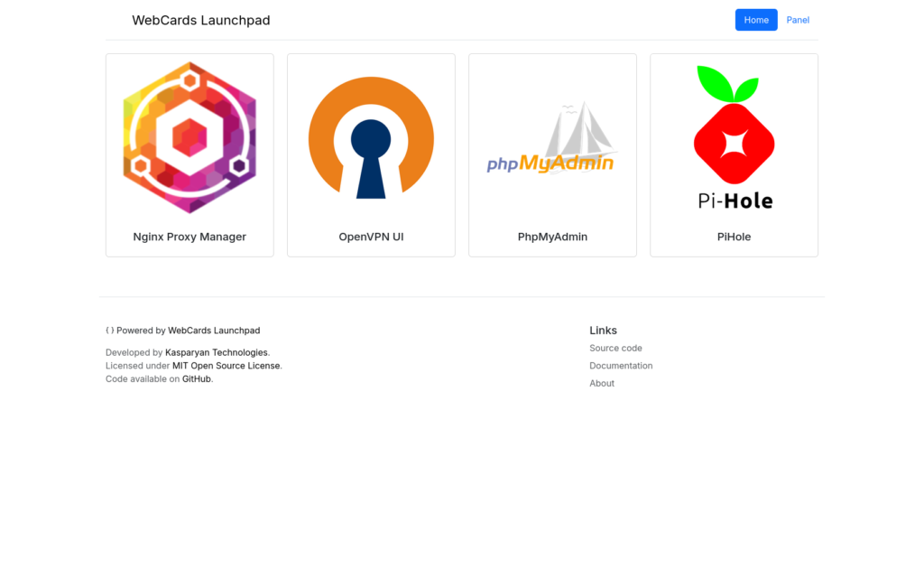This screenshot has width=924, height=578.
Task: Click the Pi-Hole raspberry logo
Action: pyautogui.click(x=734, y=137)
